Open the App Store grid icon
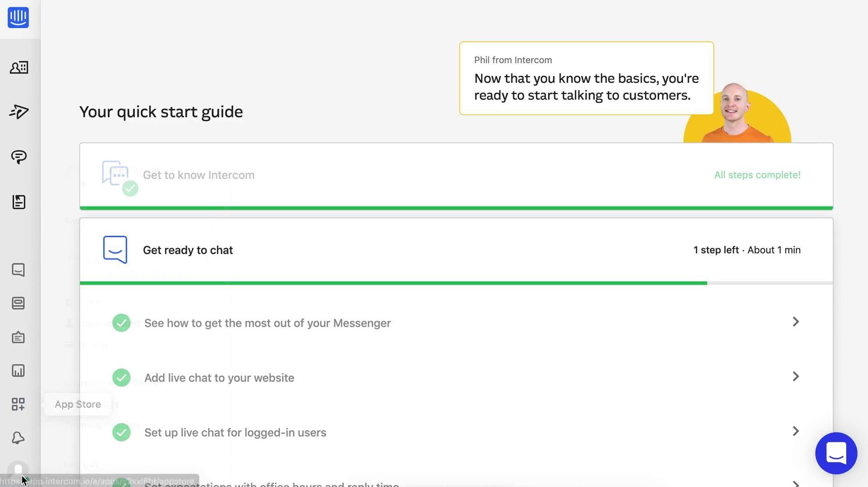 tap(18, 404)
